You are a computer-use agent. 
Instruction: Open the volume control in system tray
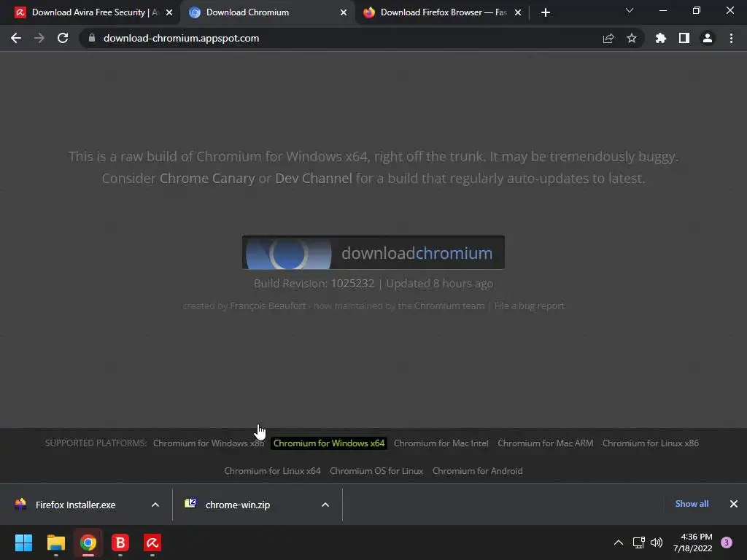tap(657, 542)
